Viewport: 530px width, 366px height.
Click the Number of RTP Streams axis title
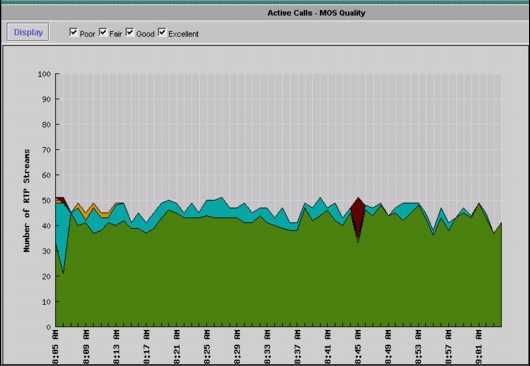(x=27, y=200)
